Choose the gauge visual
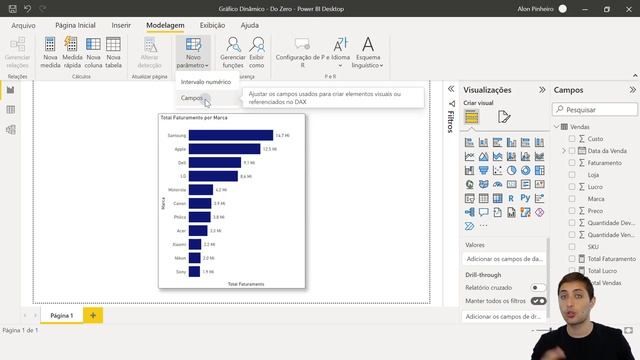Viewport: 640px width, 360px height. (x=498, y=184)
